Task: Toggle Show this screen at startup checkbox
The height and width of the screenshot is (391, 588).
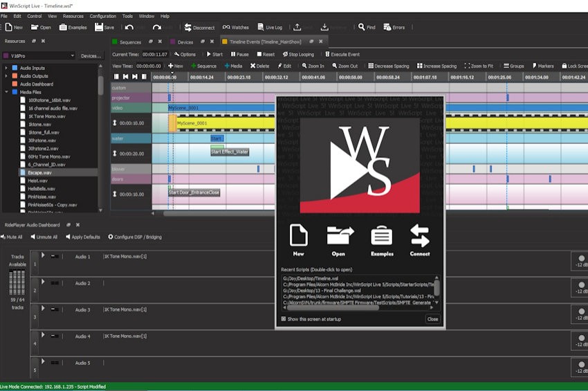Action: point(284,319)
